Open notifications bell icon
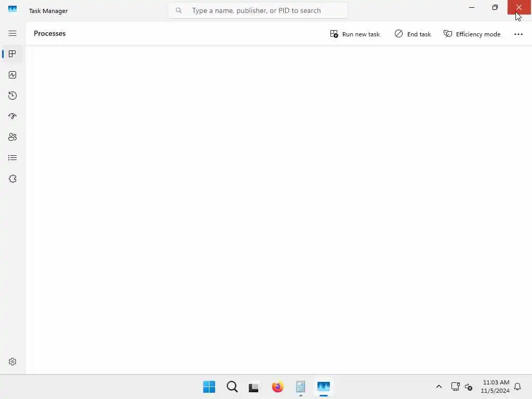 (517, 387)
